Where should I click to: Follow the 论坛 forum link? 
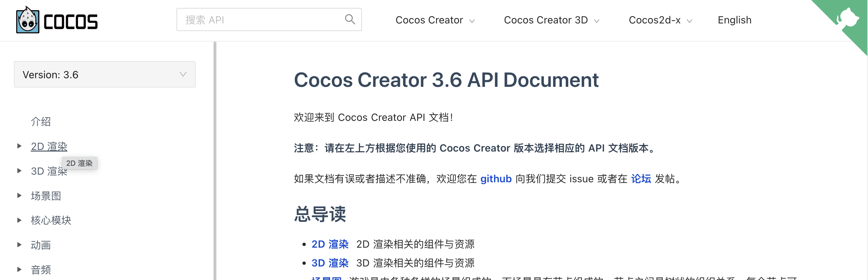coord(641,179)
